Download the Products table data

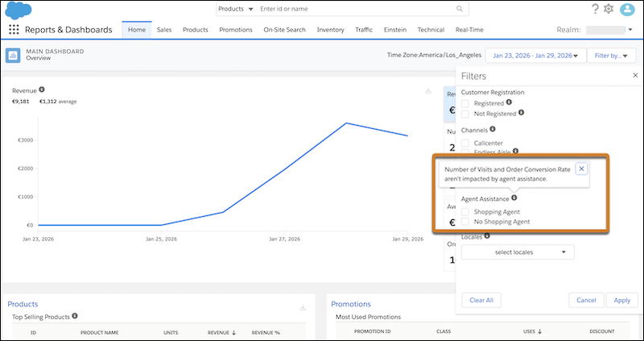click(303, 307)
